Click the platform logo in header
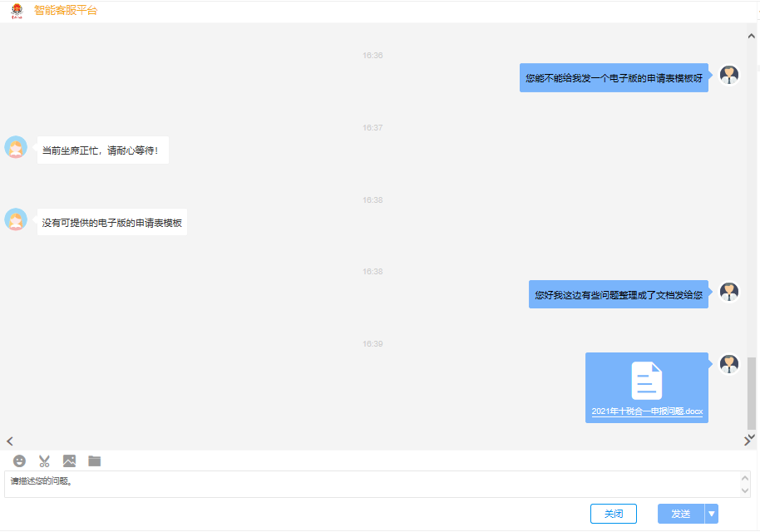Image resolution: width=760 pixels, height=532 pixels. [x=17, y=11]
